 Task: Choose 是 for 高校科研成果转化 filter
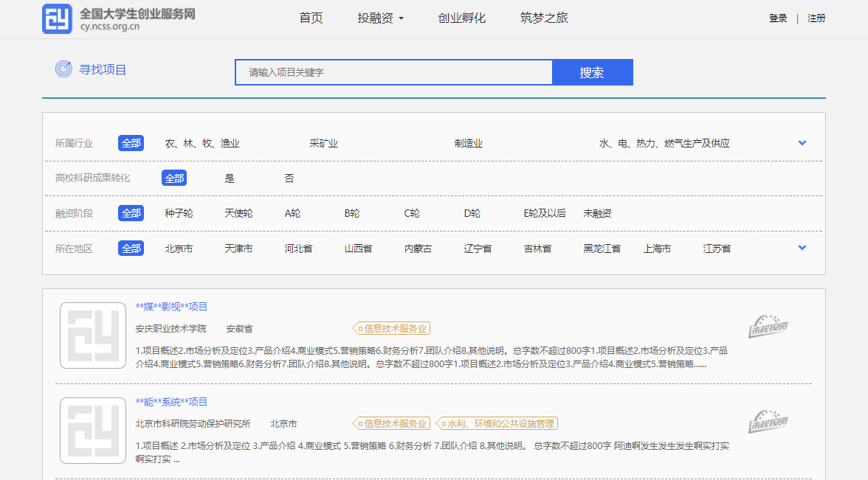pyautogui.click(x=230, y=178)
